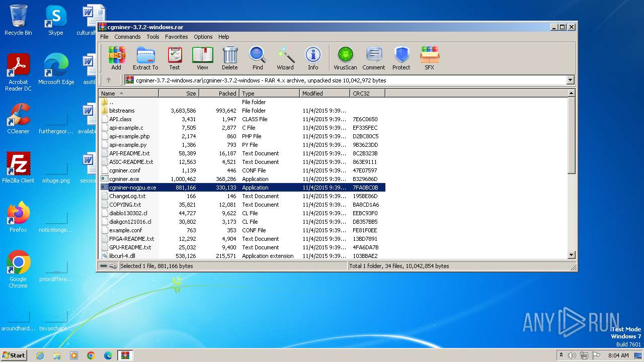Sort by the Size column header
This screenshot has height=362, width=644.
point(179,94)
